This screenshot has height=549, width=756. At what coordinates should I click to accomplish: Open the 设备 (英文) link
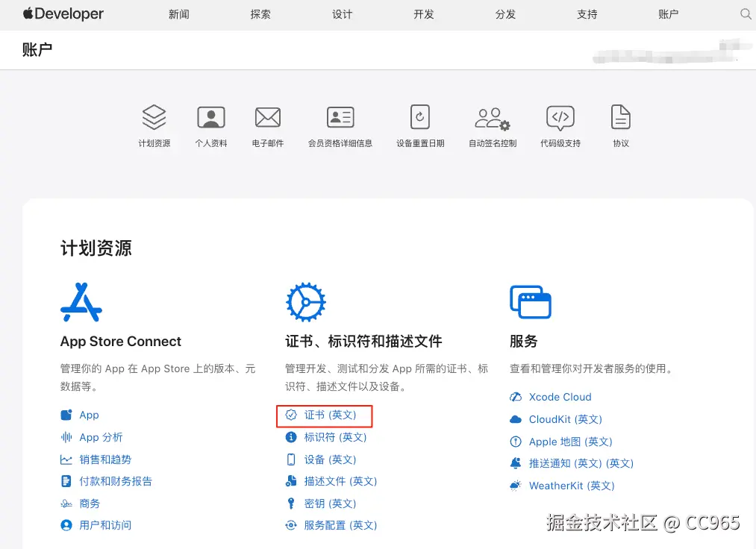(x=331, y=459)
